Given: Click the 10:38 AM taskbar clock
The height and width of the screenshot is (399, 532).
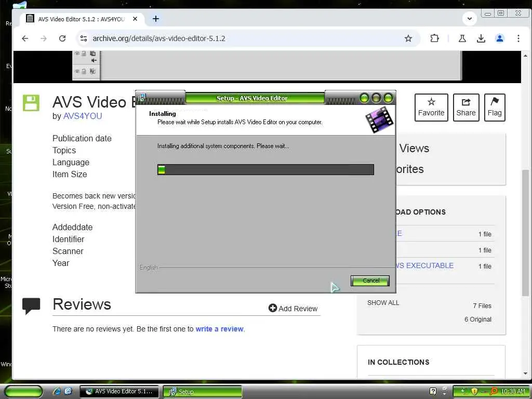Looking at the screenshot, I should pos(513,392).
